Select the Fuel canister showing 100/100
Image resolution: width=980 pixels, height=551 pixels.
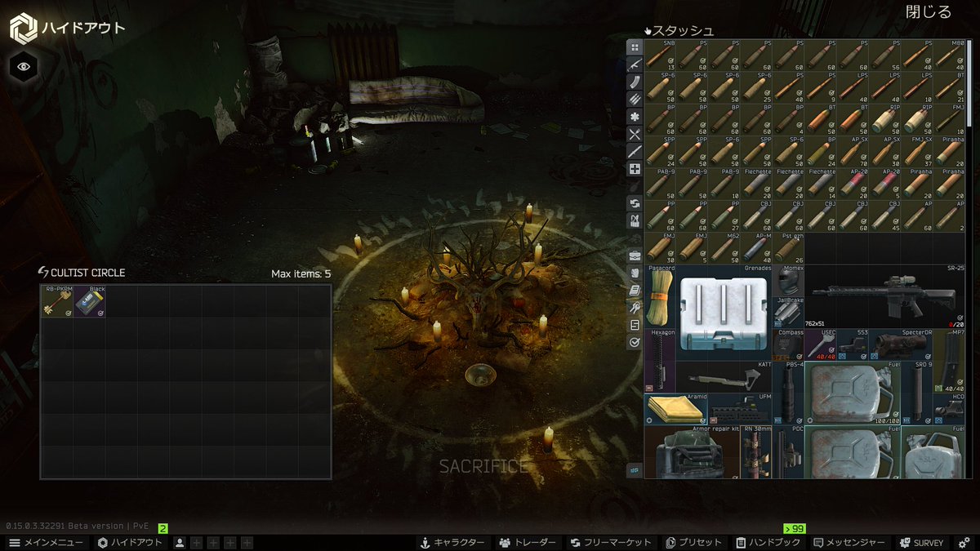point(853,392)
